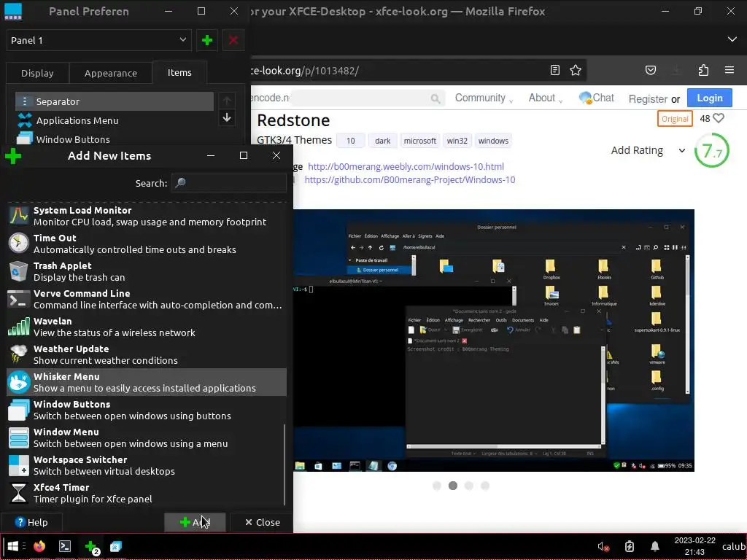747x560 pixels.
Task: Click the 'dark' tag
Action: pos(382,141)
